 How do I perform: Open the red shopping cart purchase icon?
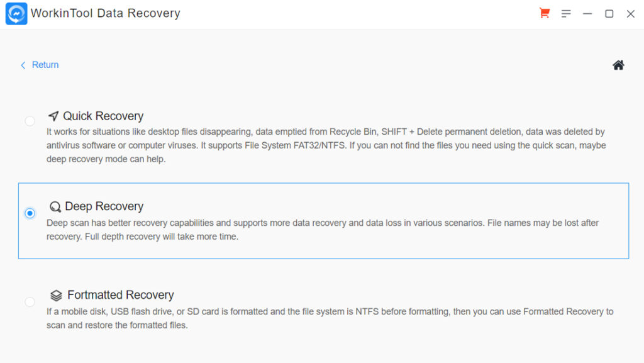[544, 13]
